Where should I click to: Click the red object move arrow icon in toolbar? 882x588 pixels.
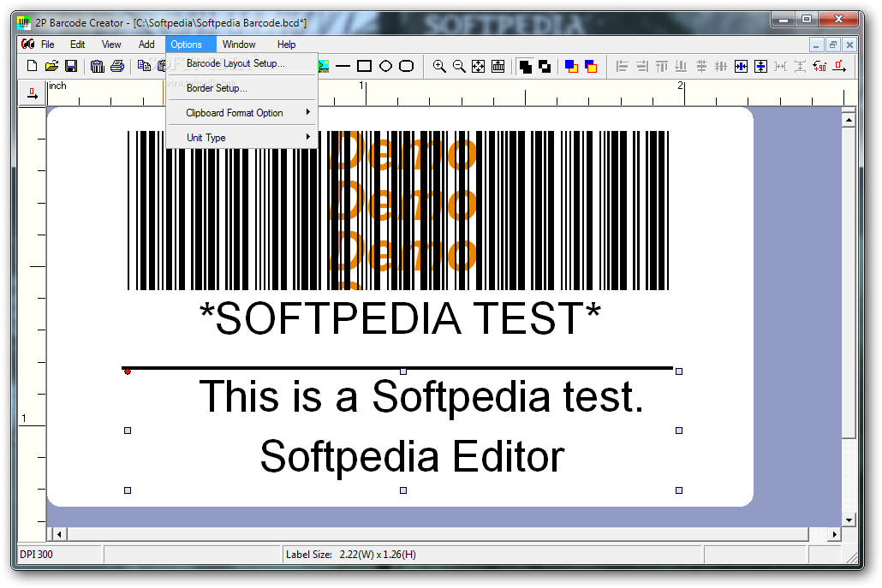(x=839, y=67)
